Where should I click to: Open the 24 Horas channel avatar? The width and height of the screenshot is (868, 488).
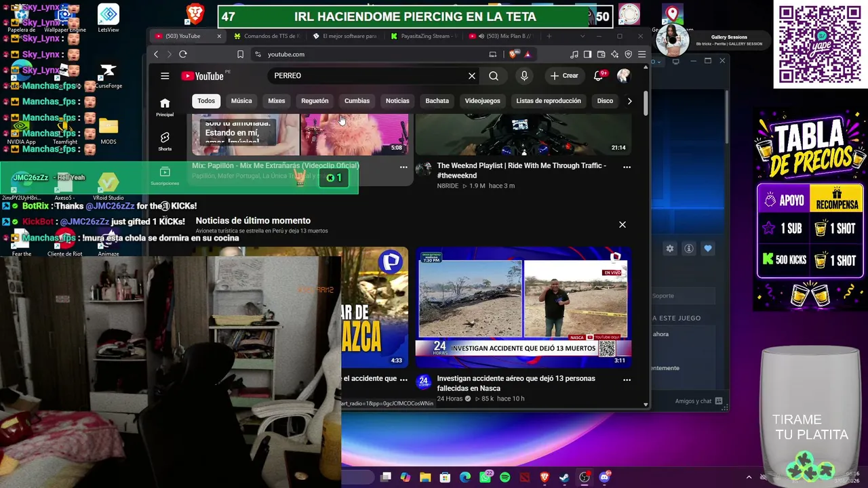[423, 382]
